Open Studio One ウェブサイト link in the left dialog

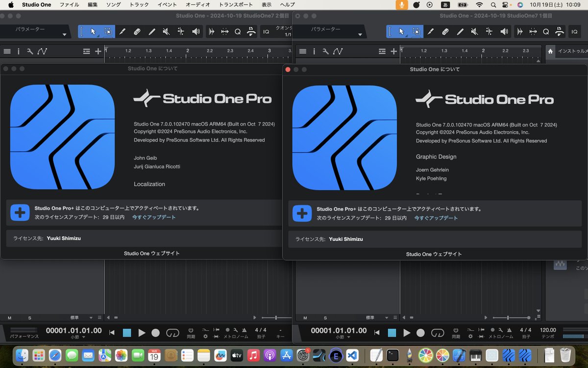coord(152,253)
